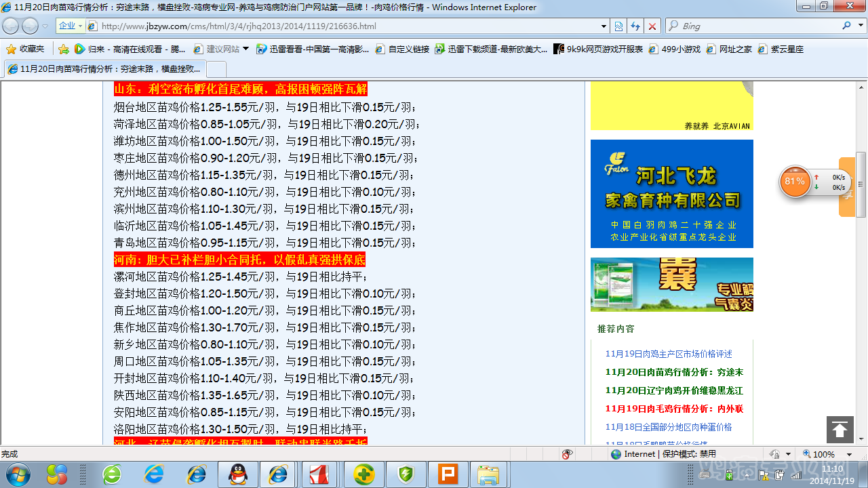Open the 收藏夹 favorites panel
This screenshot has height=488, width=868.
coord(25,49)
